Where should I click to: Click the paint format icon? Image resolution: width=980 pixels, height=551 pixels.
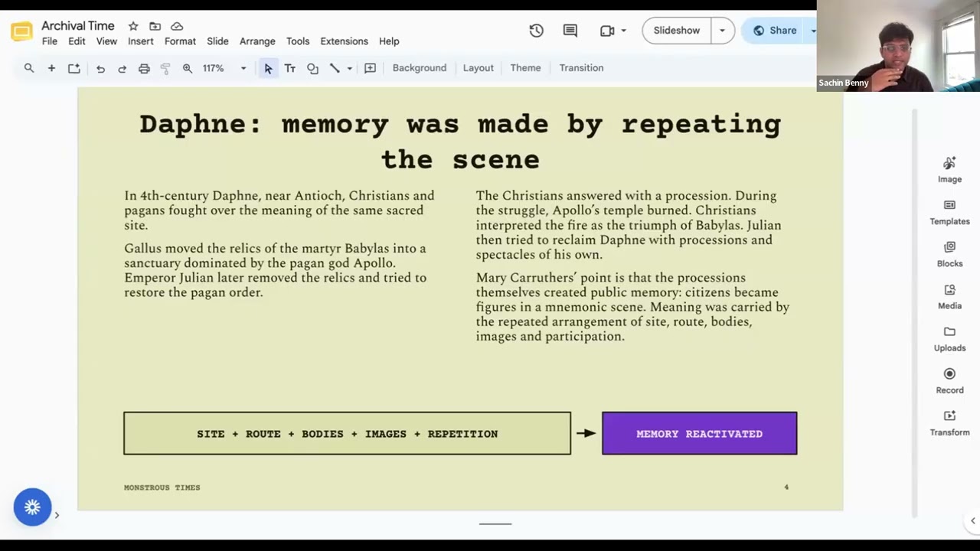point(165,68)
